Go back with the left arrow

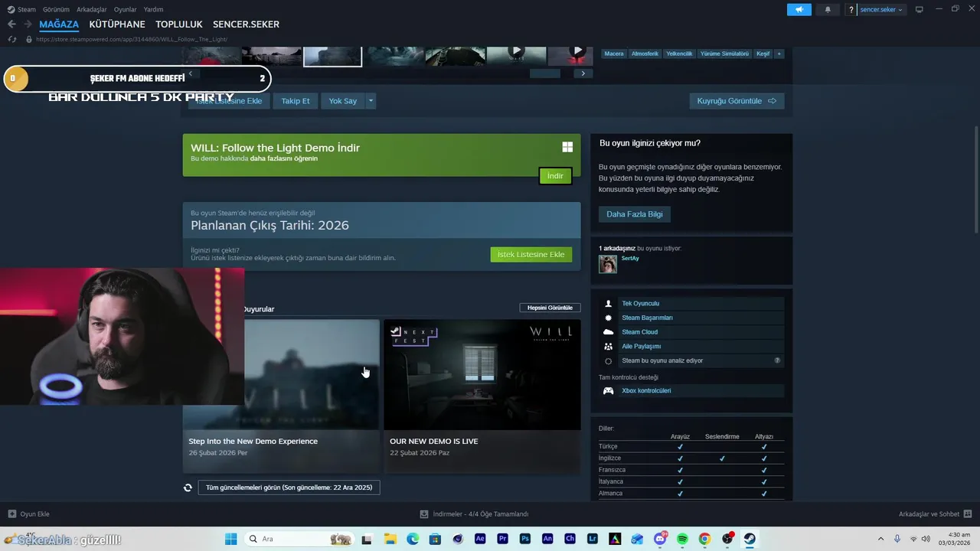point(11,24)
